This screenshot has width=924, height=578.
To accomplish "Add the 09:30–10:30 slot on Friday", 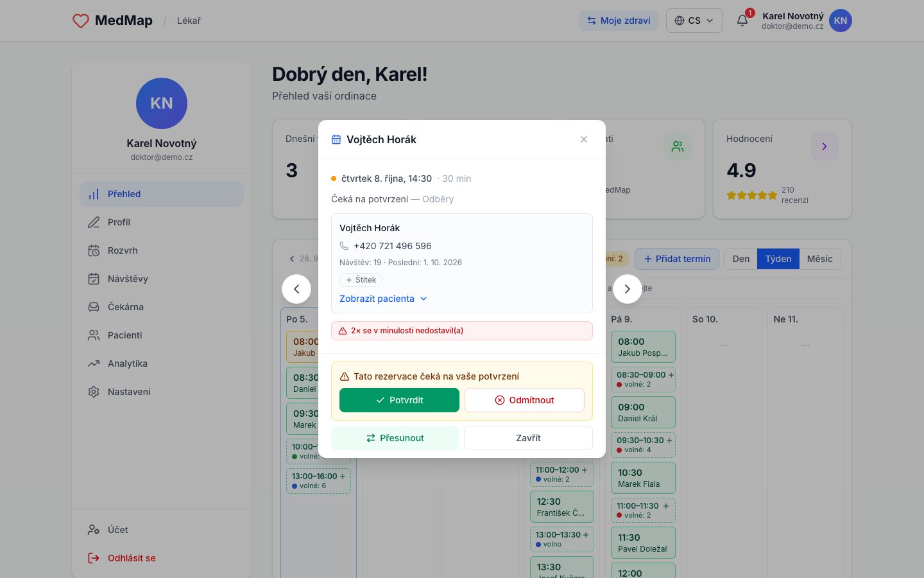I will click(x=669, y=441).
